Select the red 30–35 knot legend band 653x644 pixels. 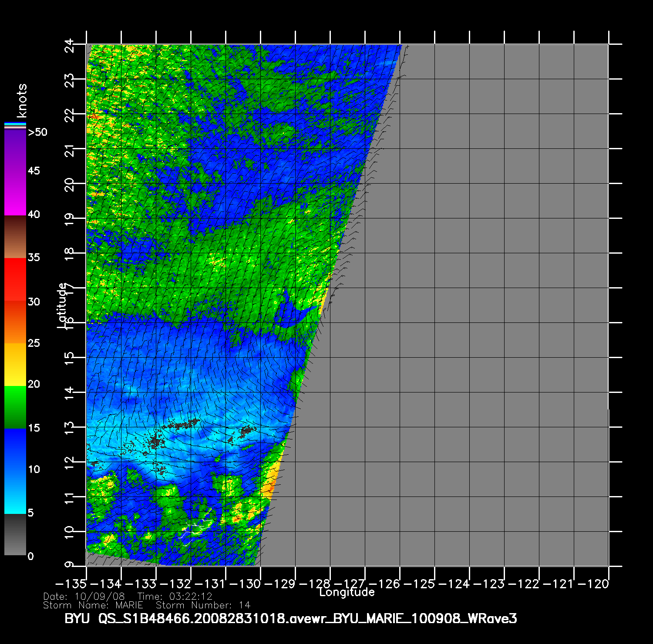click(15, 279)
